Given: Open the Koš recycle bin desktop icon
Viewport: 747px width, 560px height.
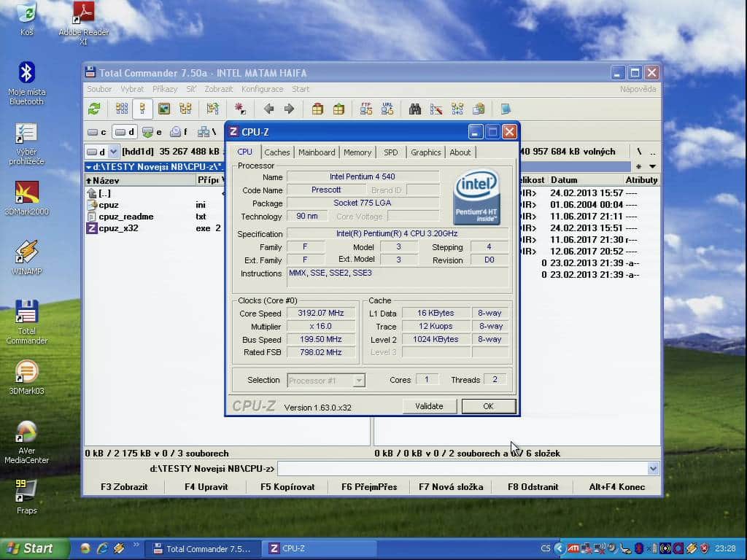Looking at the screenshot, I should [27, 19].
